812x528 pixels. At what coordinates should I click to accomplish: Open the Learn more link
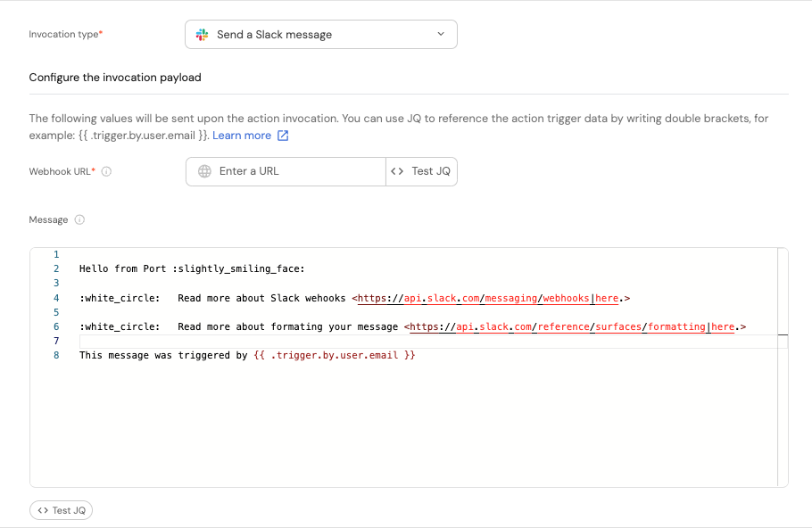click(241, 136)
